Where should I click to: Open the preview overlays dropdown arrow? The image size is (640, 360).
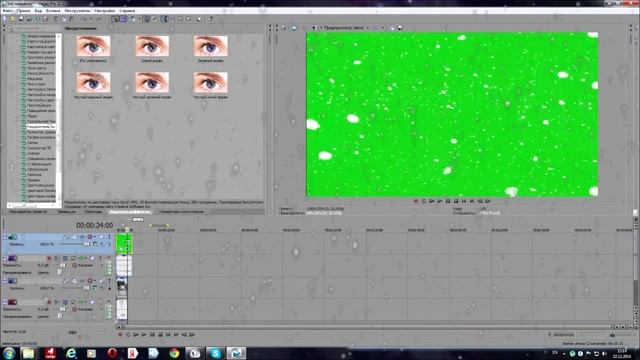click(x=382, y=28)
